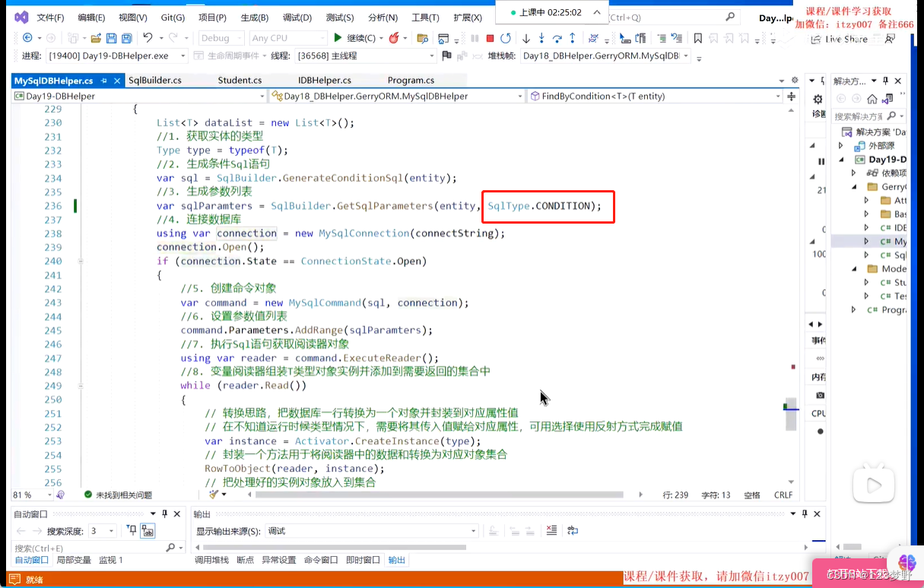The image size is (924, 588).
Task: Click the green Continue (继续) play icon
Action: tap(338, 38)
